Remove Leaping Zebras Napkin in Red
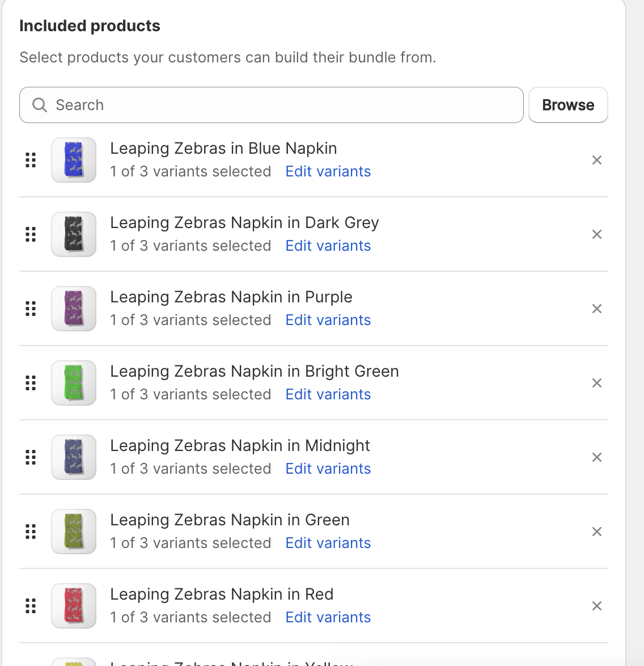The height and width of the screenshot is (666, 644). coord(596,606)
